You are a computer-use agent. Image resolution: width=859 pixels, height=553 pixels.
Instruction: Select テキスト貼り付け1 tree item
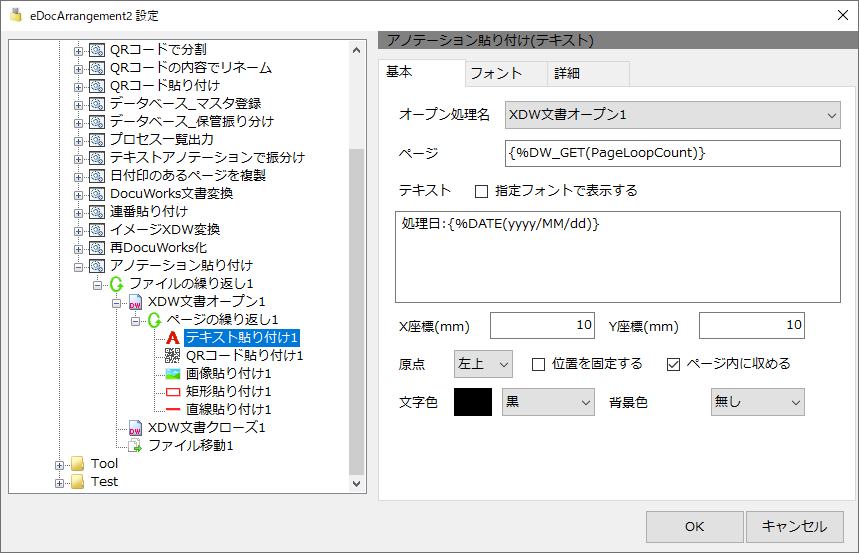[x=242, y=338]
